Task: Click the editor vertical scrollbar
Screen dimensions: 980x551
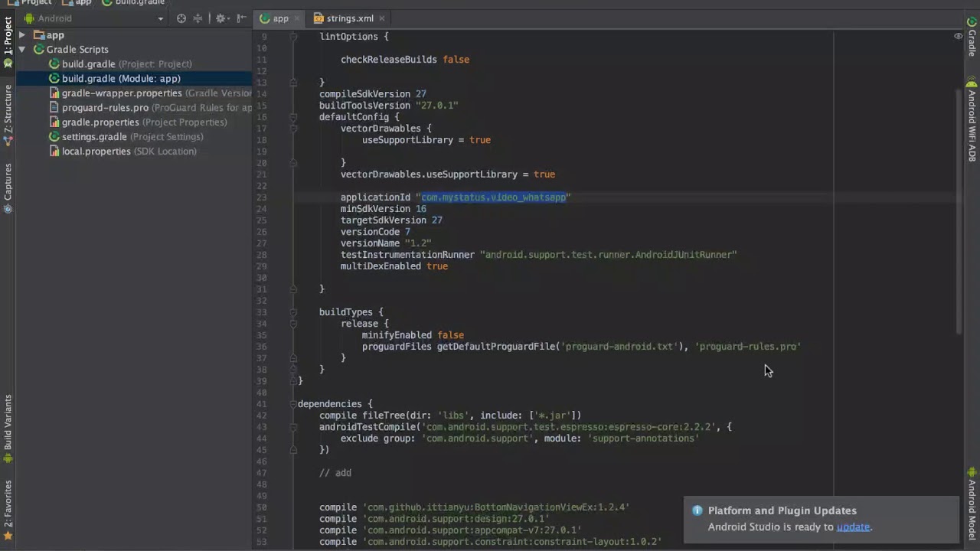Action: [959, 210]
